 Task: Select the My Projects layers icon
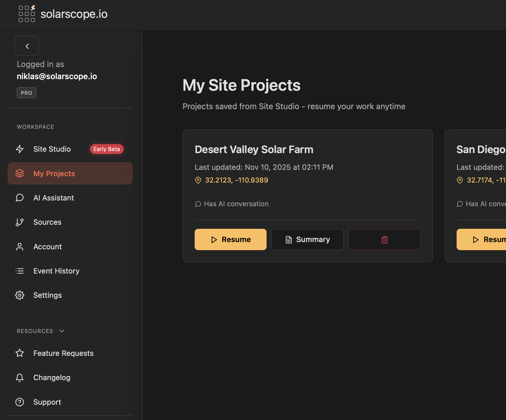click(x=20, y=173)
